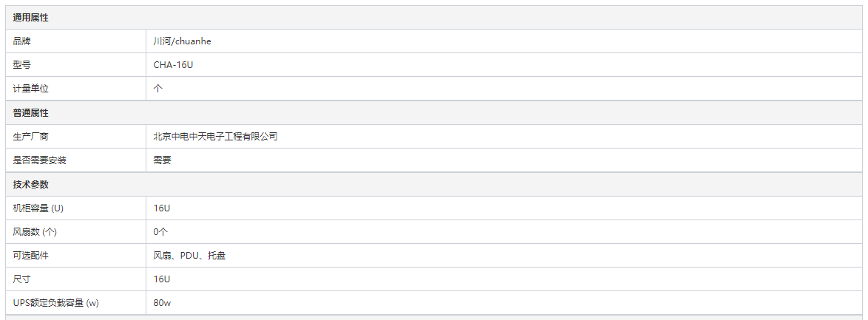This screenshot has width=868, height=320.
Task: Click the 80w UPS load value
Action: [162, 303]
